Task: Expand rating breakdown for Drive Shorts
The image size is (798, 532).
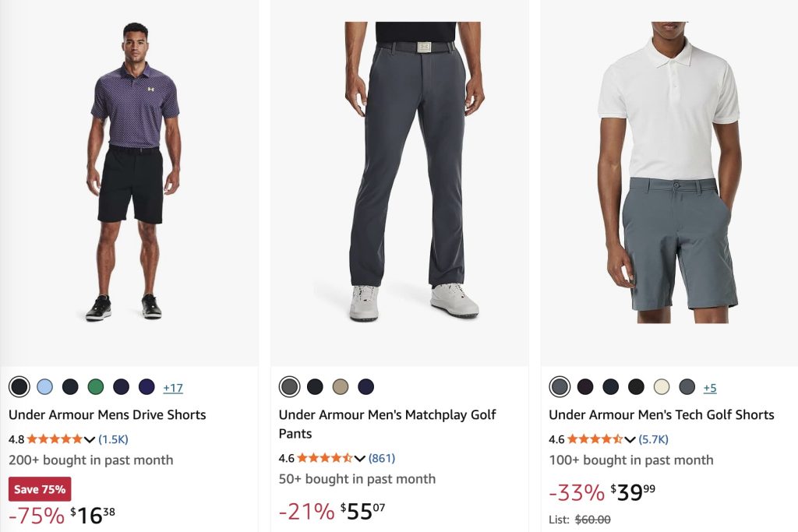Action: coord(89,439)
